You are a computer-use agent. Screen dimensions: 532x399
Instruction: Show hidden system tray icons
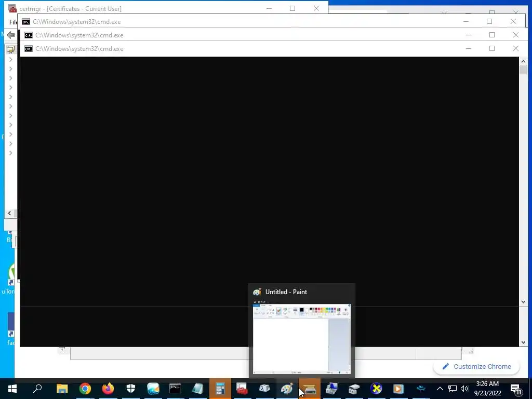pos(440,389)
